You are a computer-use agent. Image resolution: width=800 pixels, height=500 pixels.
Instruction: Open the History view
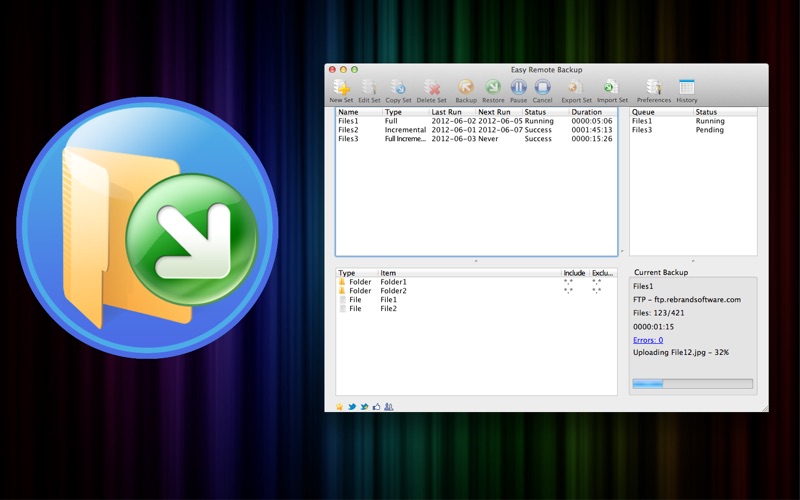coord(687,88)
